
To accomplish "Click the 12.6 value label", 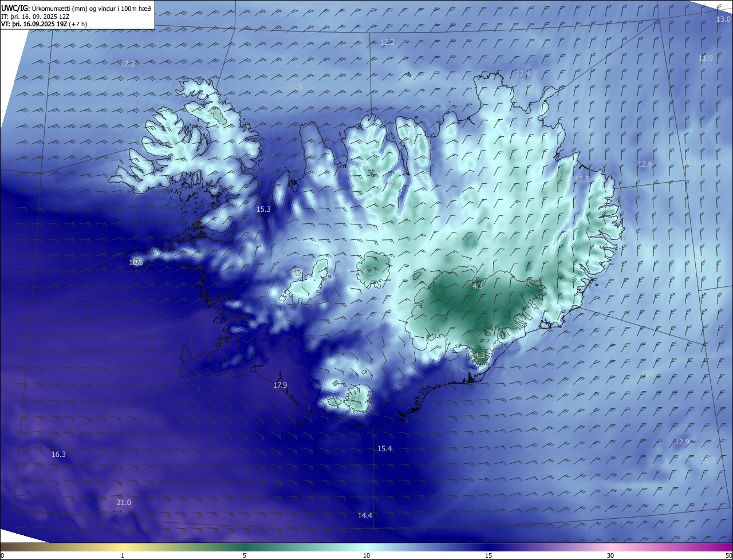I will pos(645,164).
